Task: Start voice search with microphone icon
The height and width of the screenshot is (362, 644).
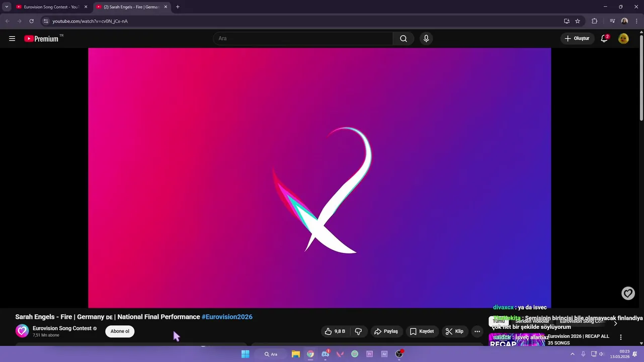Action: [426, 39]
